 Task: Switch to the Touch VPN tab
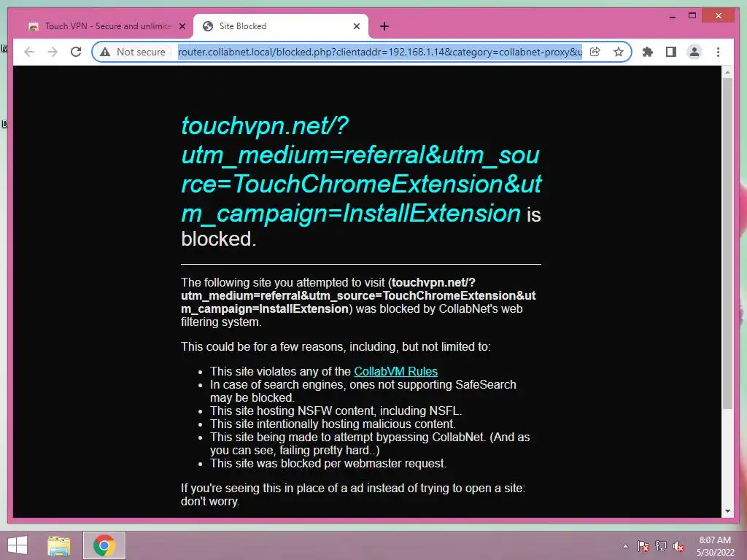[107, 27]
